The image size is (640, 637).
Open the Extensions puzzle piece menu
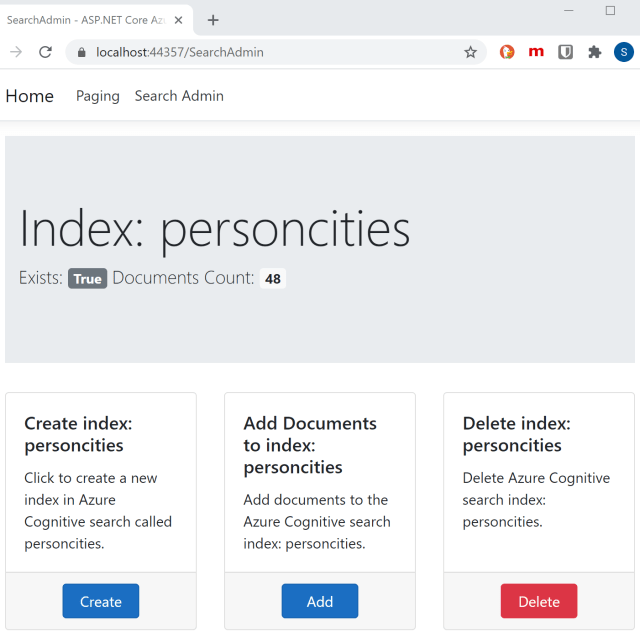tap(594, 52)
